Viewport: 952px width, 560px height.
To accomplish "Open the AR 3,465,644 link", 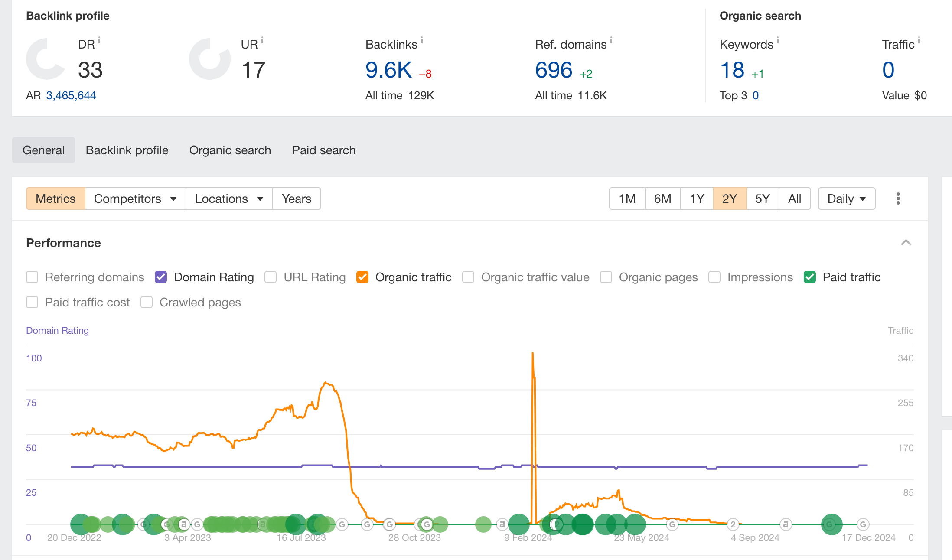I will click(x=71, y=95).
